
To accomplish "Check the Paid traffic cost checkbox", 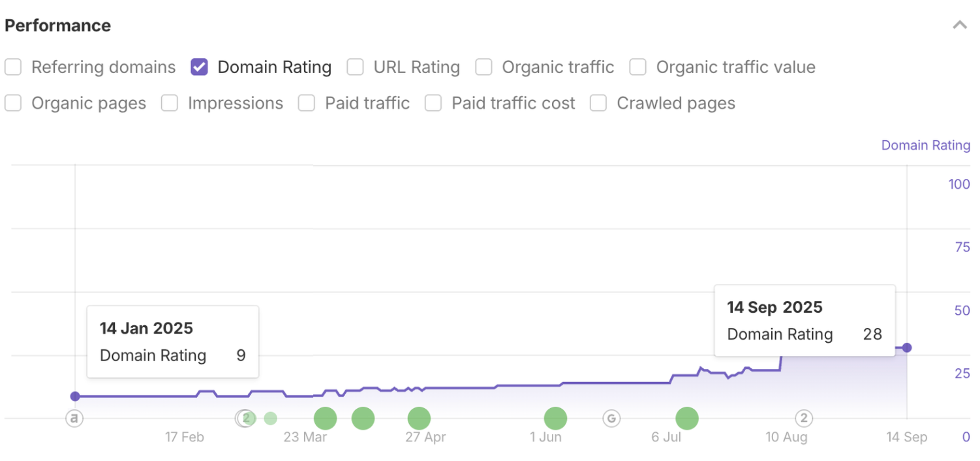I will [x=433, y=103].
